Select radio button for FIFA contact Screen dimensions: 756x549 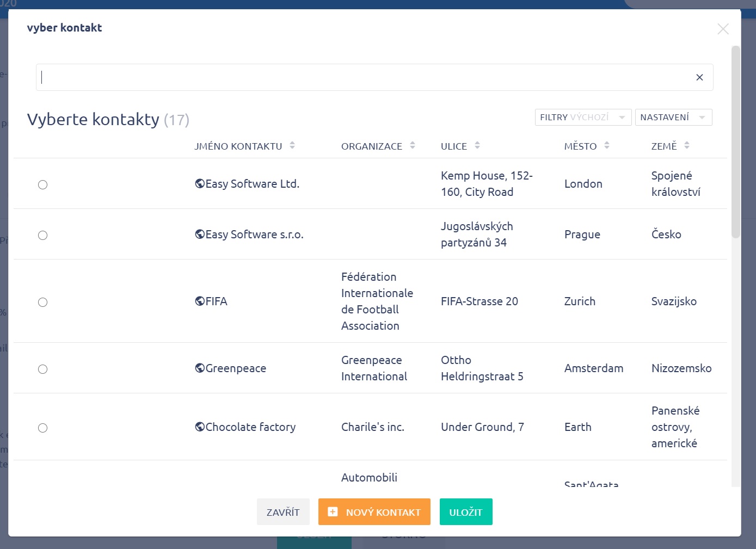[42, 302]
